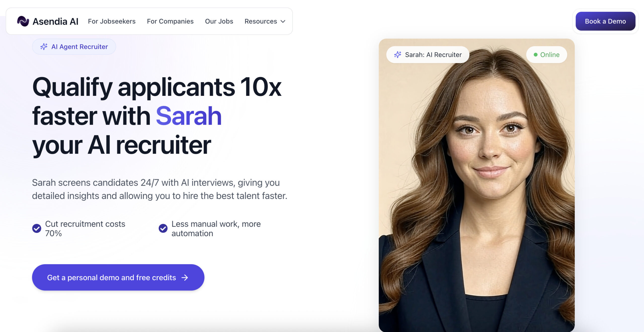Go to For Companies section
644x332 pixels.
[x=170, y=21]
